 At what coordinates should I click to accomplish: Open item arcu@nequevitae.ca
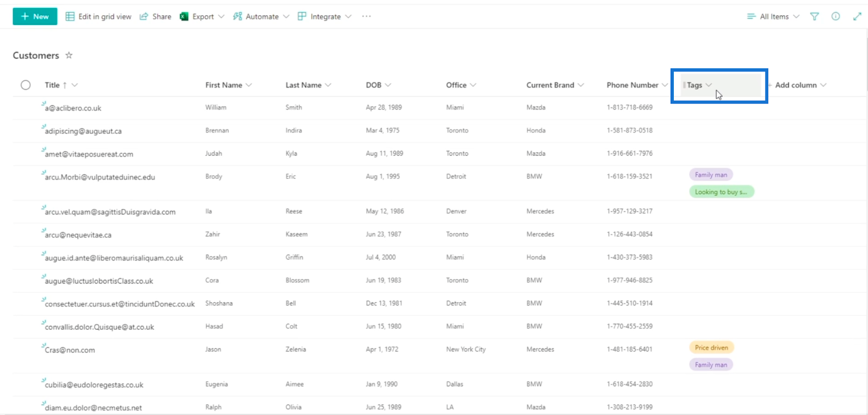(x=78, y=235)
